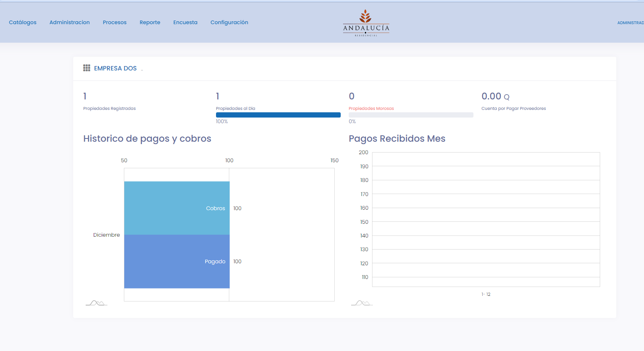Open the Configuración menu
The image size is (644, 351).
229,22
